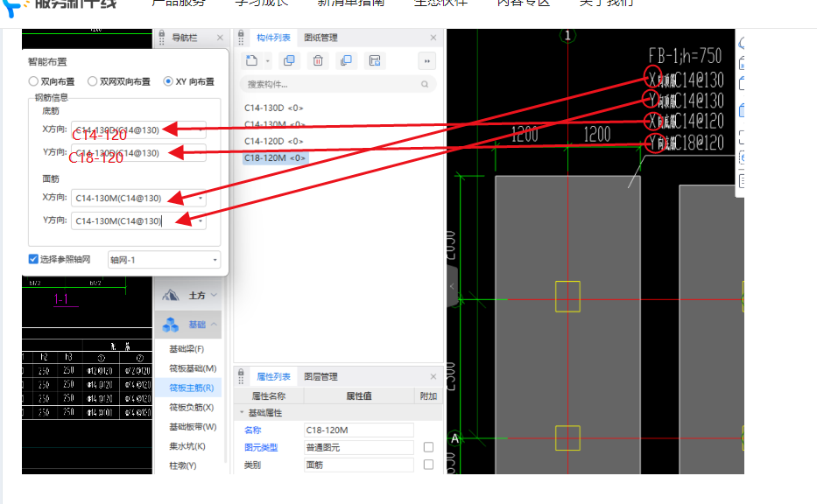Image resolution: width=817 pixels, height=504 pixels.
Task: Collapse the 基础 section chevron
Action: [215, 325]
